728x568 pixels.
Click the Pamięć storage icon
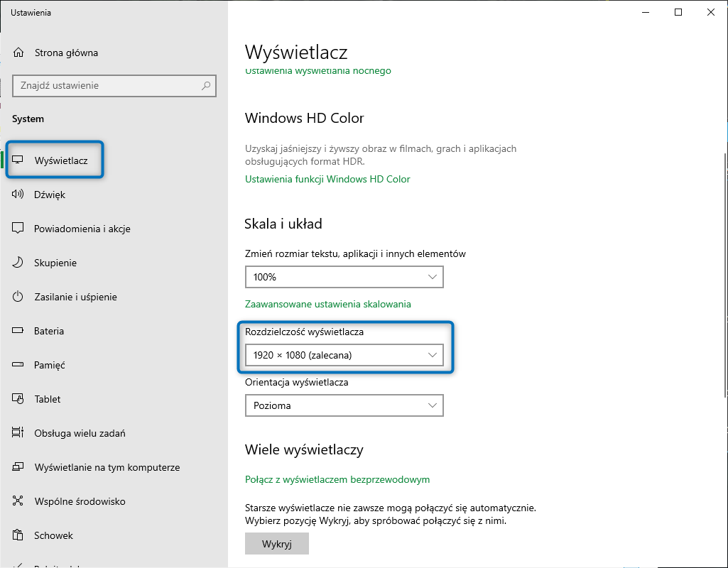pos(19,365)
